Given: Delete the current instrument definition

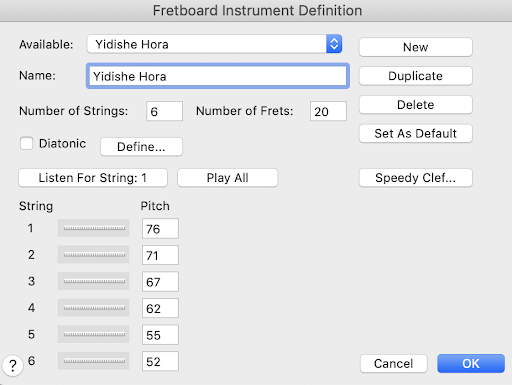Looking at the screenshot, I should coord(415,105).
